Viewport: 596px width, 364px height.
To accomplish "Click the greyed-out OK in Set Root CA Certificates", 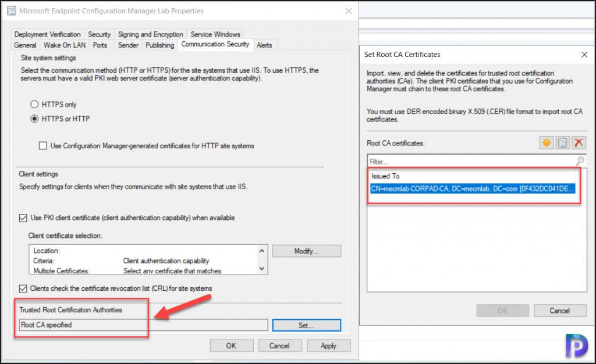I will pos(502,311).
